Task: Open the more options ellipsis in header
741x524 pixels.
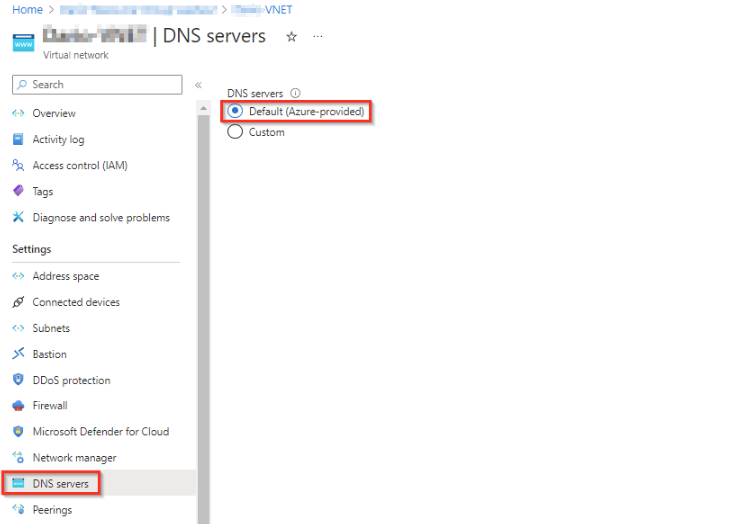Action: tap(318, 36)
